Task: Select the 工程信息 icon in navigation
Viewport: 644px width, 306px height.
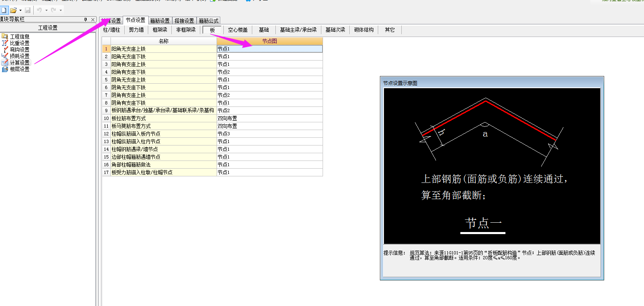Action: point(5,37)
